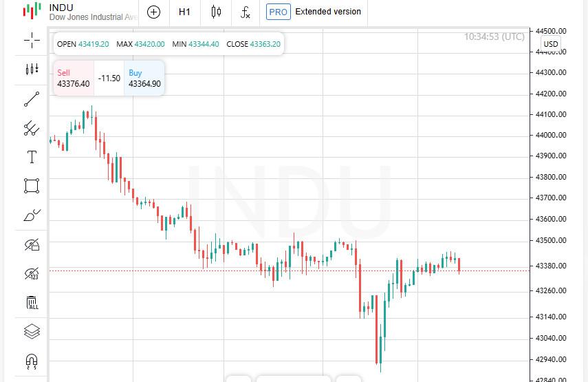Viewport: 588px width, 382px height.
Task: Add symbol with the plus button
Action: tap(153, 12)
